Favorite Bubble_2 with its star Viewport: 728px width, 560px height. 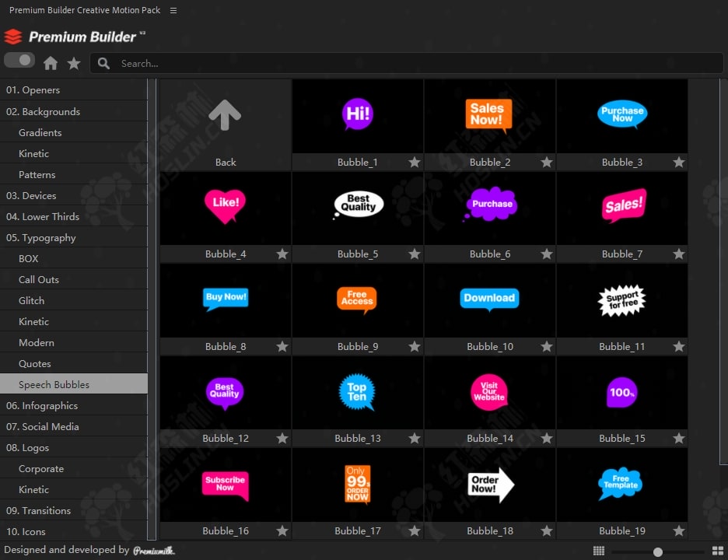(547, 162)
